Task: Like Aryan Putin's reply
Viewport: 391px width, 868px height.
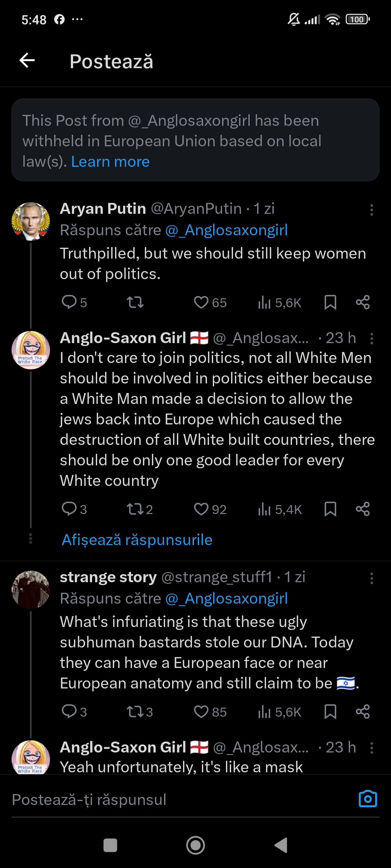Action: (x=201, y=302)
